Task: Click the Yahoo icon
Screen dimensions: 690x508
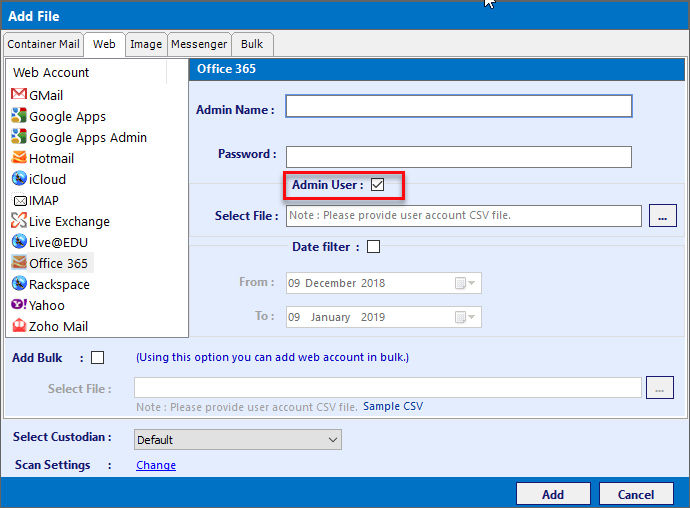Action: [19, 304]
